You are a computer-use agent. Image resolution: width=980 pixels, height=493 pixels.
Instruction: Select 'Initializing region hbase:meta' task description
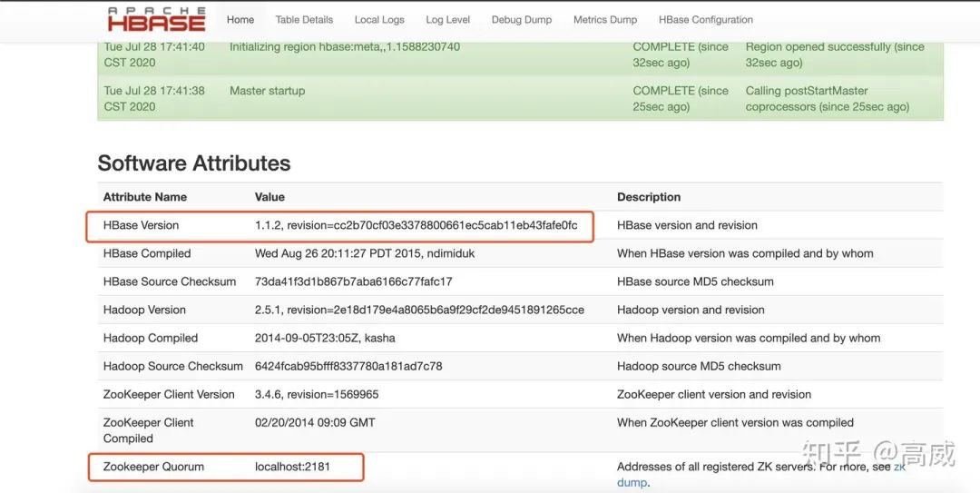tap(345, 47)
